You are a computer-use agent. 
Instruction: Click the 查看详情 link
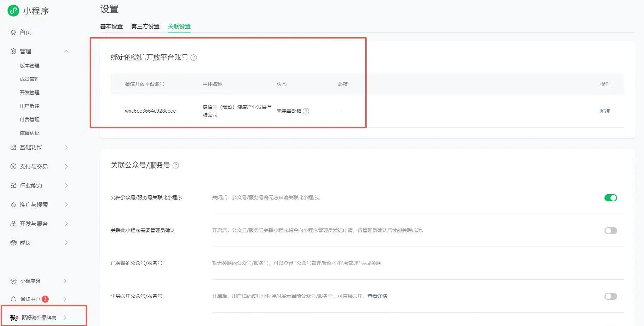point(377,296)
